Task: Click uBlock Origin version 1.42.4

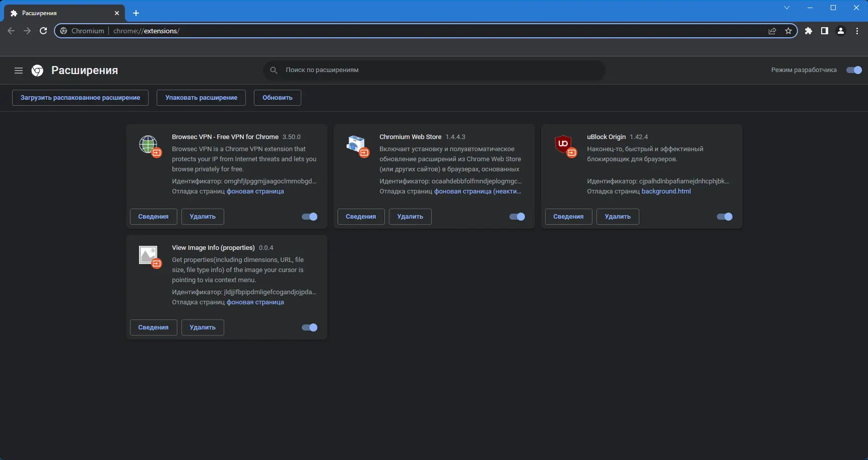Action: pos(639,137)
